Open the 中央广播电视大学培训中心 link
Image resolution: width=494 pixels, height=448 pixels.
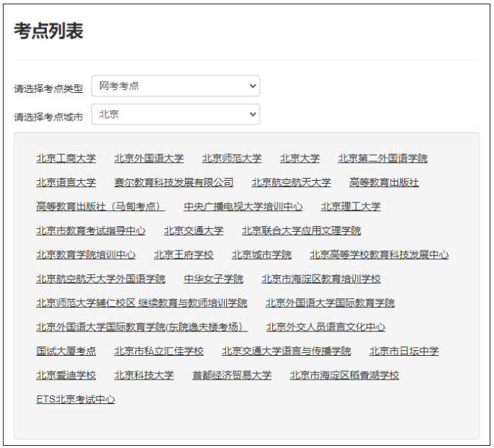click(243, 207)
